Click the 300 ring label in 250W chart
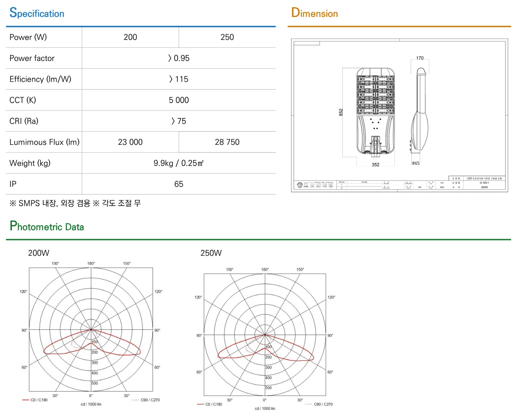Viewport: 525px width, 420px height. point(269,367)
